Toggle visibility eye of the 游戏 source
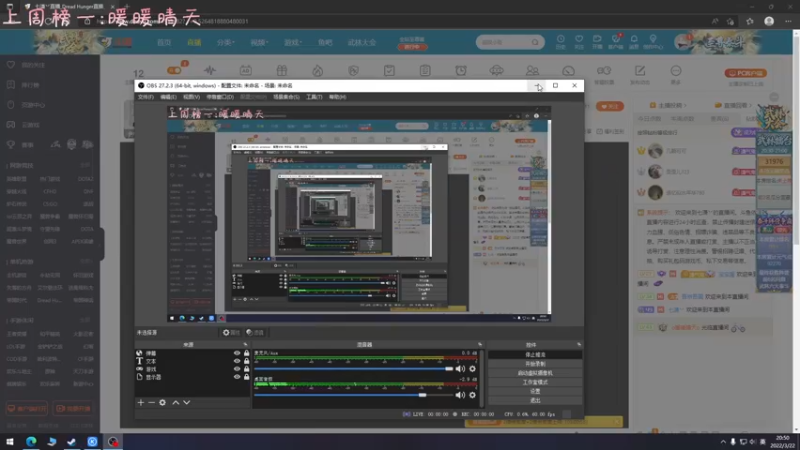 [237, 369]
